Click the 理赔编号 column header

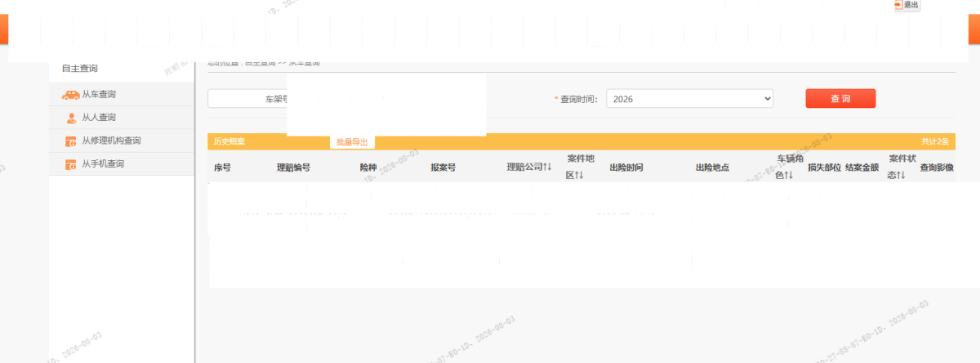pyautogui.click(x=293, y=168)
